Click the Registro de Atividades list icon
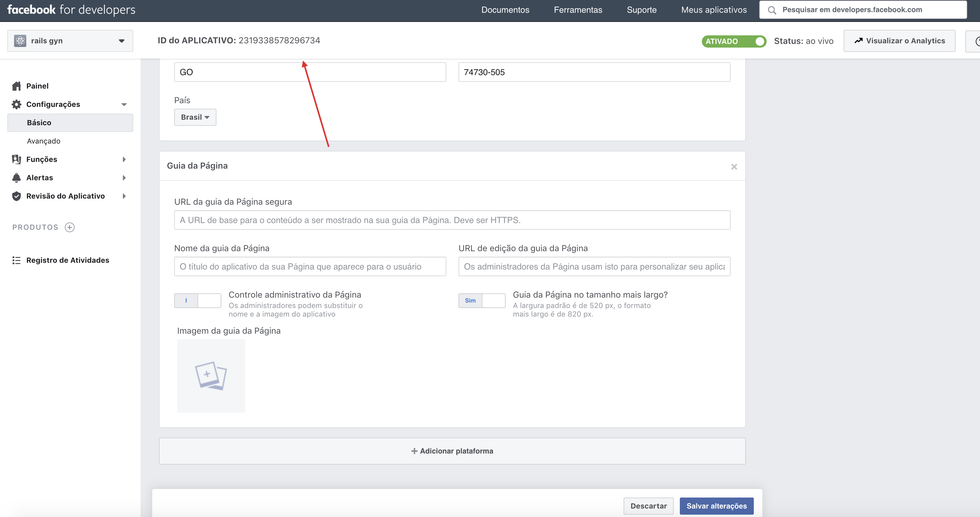The image size is (980, 517). tap(16, 260)
